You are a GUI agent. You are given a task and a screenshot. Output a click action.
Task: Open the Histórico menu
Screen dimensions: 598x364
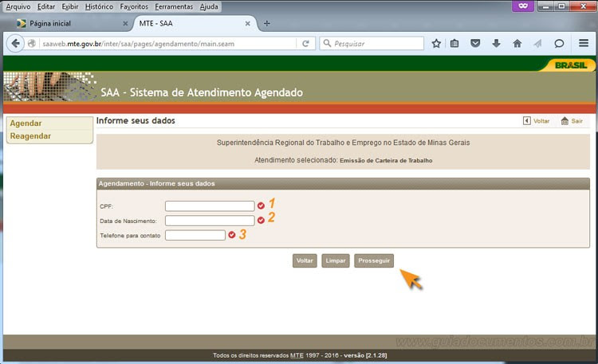99,6
